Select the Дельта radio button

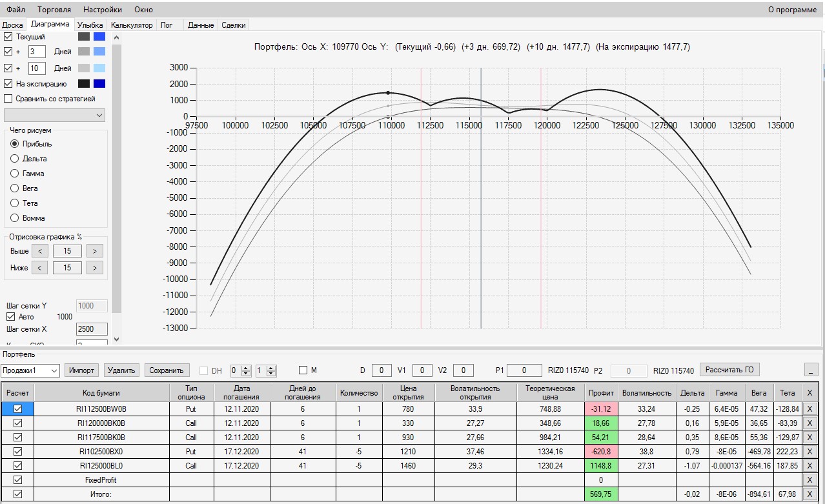click(15, 159)
